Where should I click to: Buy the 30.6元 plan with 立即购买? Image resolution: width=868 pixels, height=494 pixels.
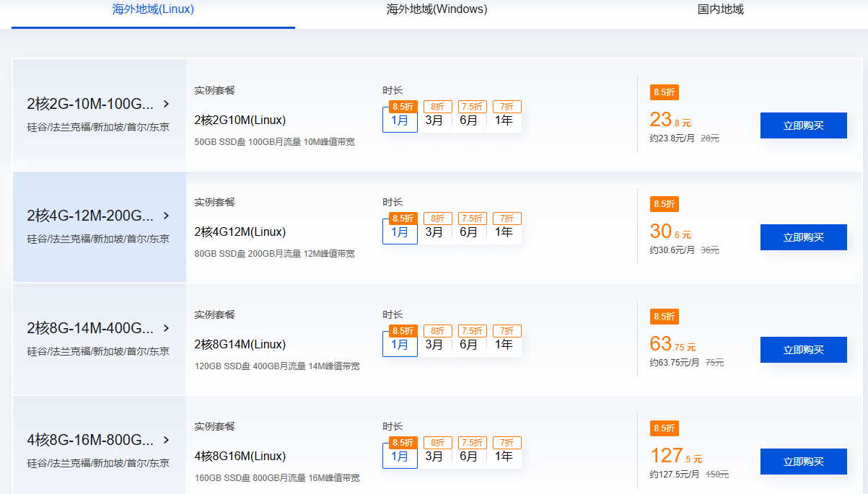(x=803, y=237)
